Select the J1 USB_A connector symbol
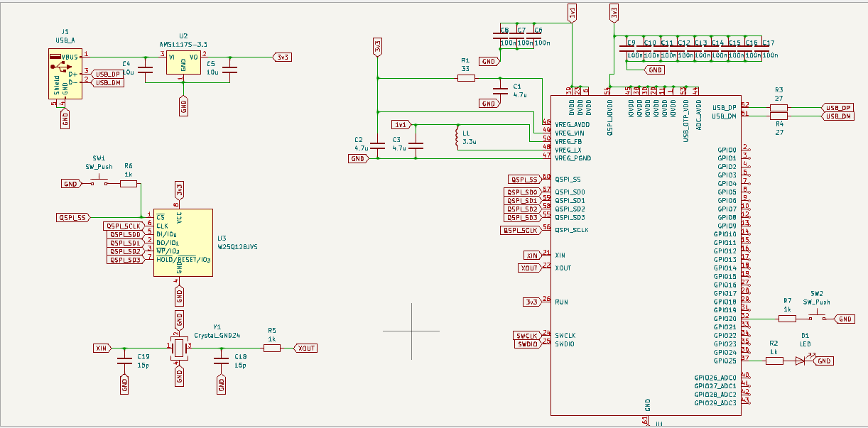 coord(65,73)
